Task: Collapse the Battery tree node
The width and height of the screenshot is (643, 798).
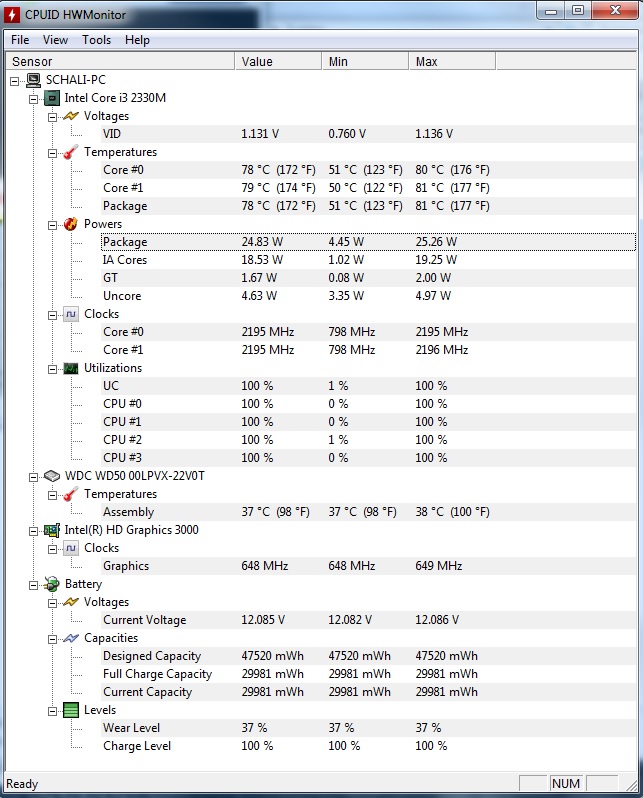Action: point(34,584)
